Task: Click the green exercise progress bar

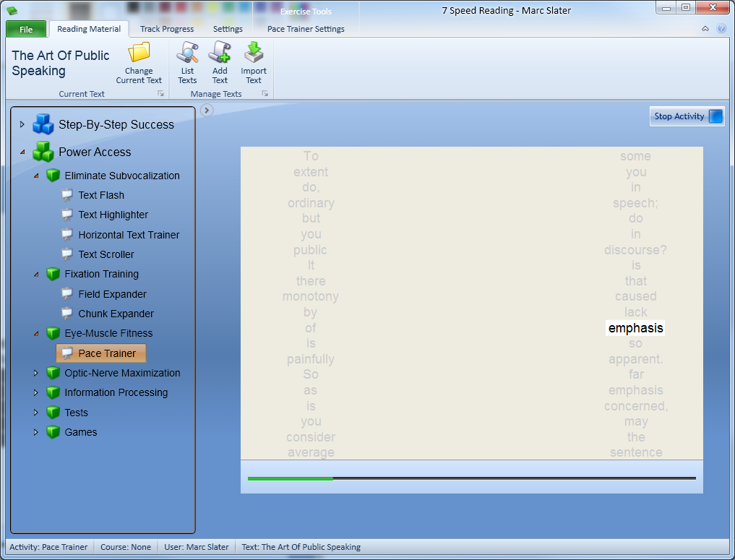Action: 291,478
